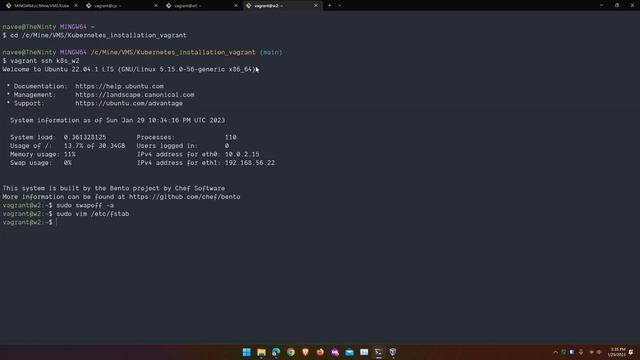
Task: Click the 'Memory usage: 11%' entry
Action: tap(43, 154)
